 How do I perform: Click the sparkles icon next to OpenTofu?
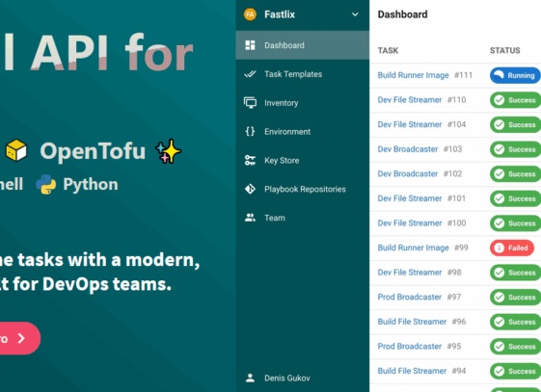point(168,151)
